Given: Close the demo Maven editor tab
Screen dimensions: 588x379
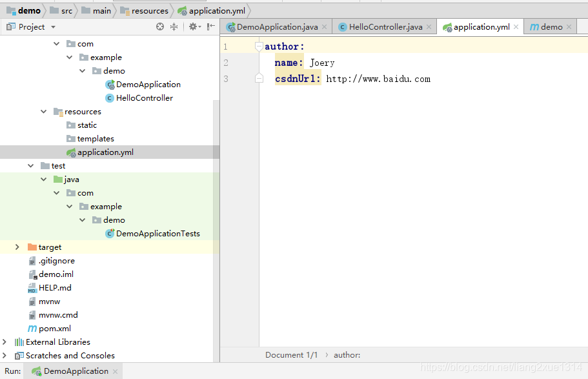Looking at the screenshot, I should tap(569, 27).
